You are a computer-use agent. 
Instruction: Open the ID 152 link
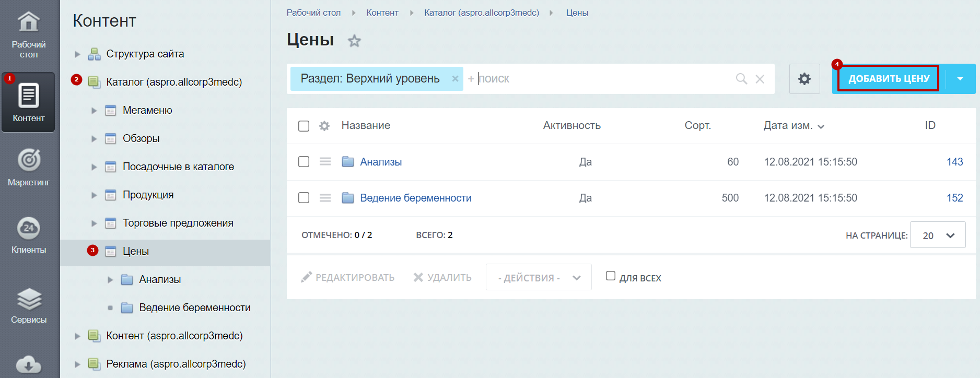point(955,198)
